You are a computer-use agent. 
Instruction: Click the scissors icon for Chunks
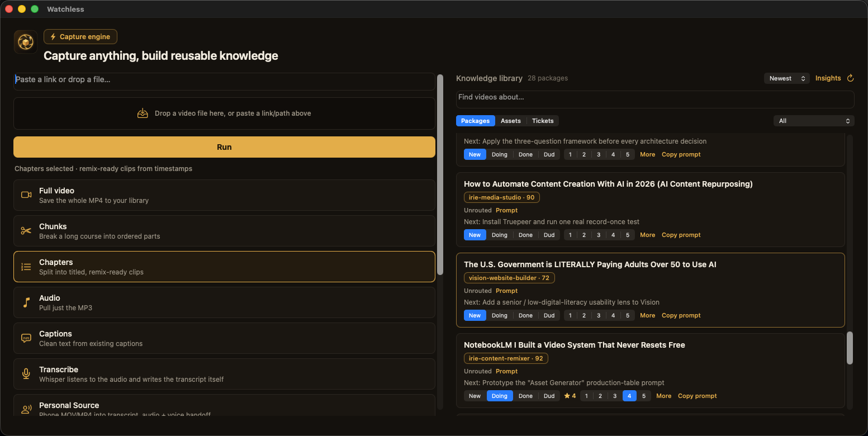coord(26,231)
